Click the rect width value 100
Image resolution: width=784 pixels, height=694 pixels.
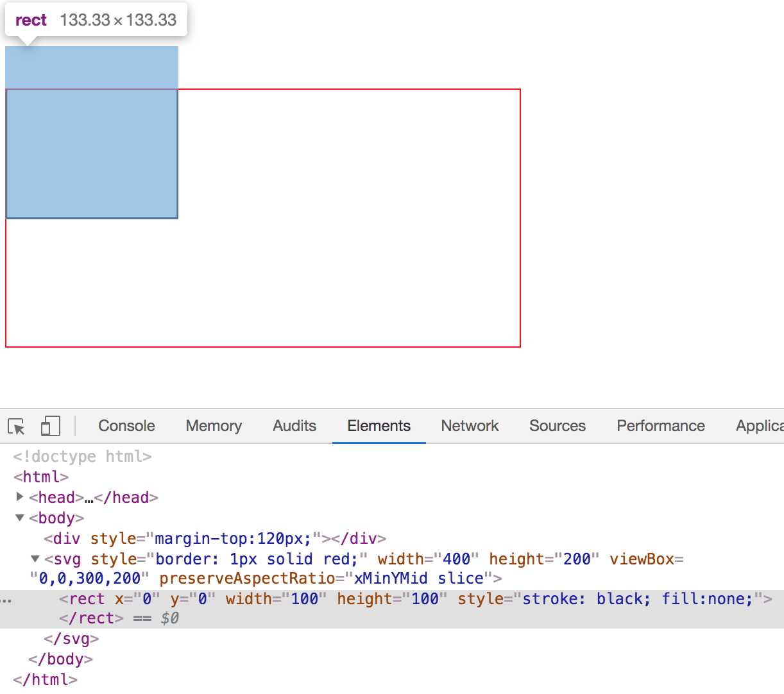304,599
